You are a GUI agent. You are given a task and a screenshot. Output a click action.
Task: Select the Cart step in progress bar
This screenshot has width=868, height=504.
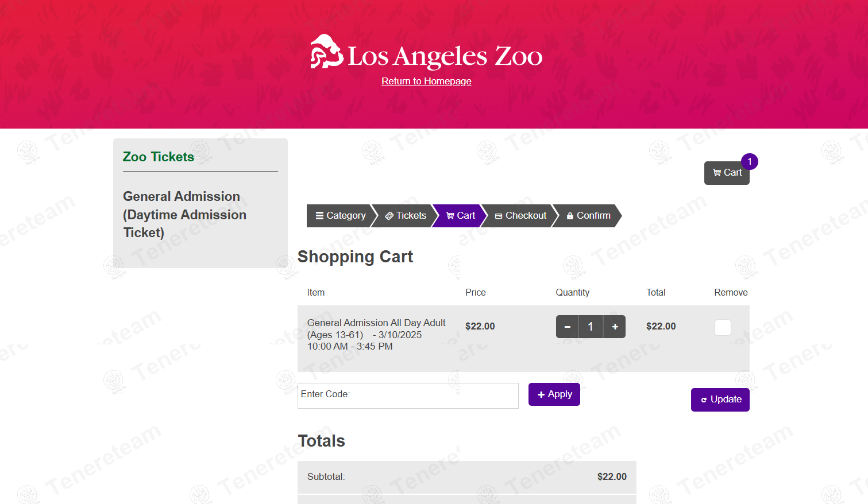[x=461, y=216]
